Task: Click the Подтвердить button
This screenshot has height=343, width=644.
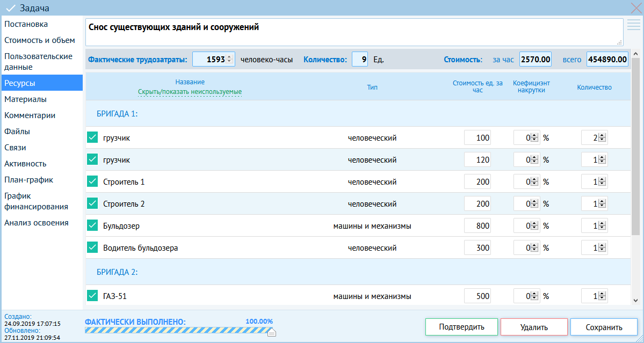Action: coord(461,327)
